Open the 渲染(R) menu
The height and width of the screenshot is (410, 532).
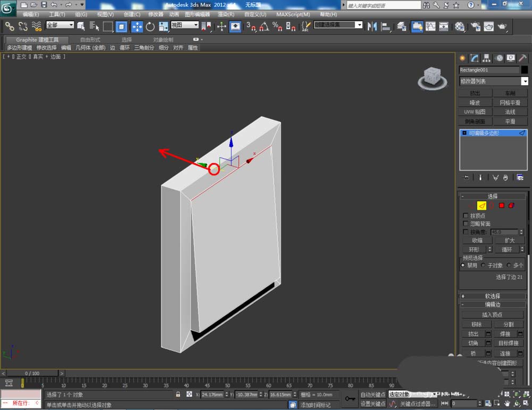coord(226,14)
